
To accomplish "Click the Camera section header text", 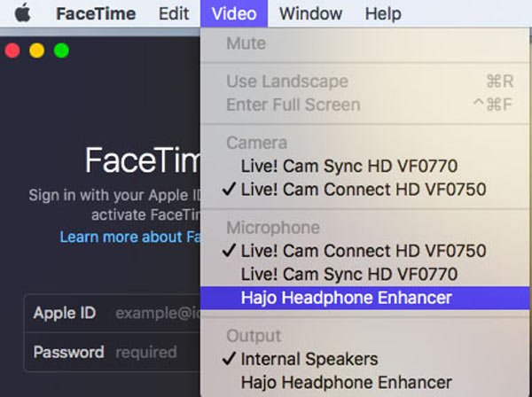I will [x=256, y=143].
